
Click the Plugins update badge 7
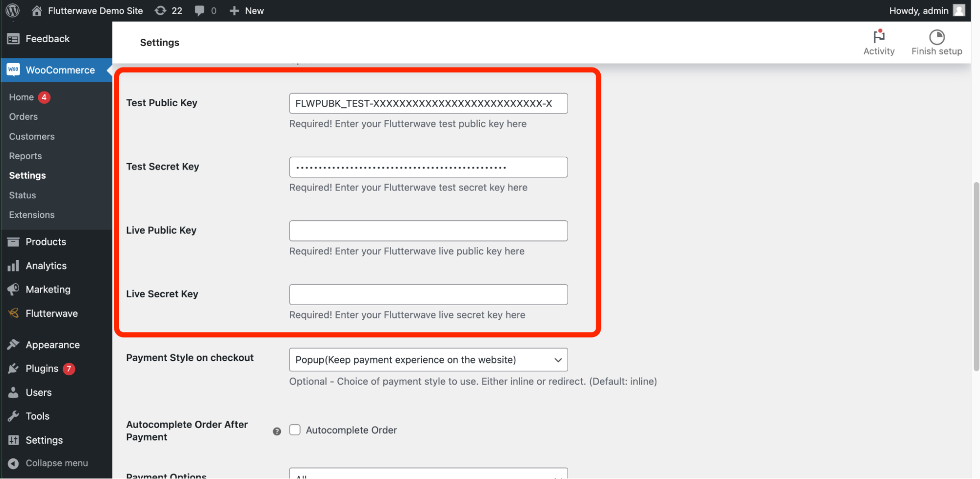coord(69,368)
